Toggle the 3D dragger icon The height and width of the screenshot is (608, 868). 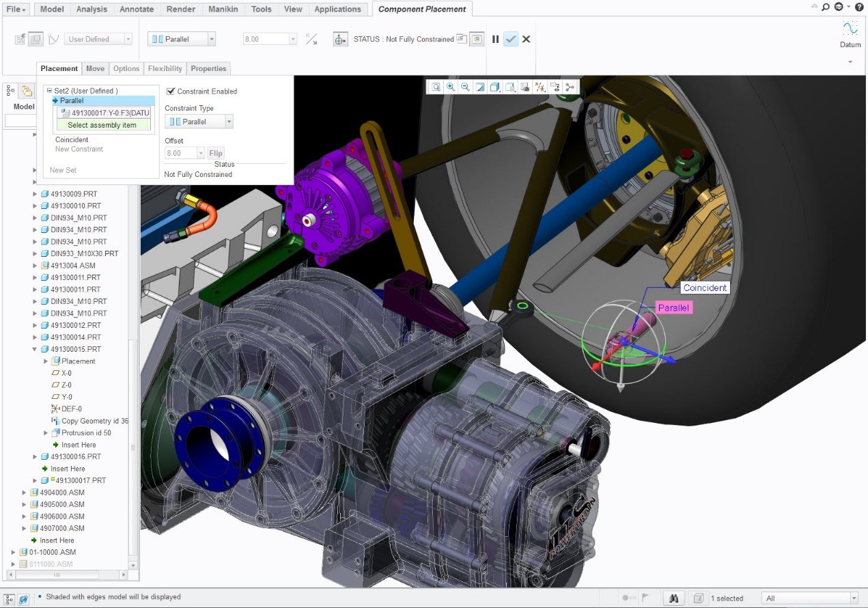[x=341, y=39]
